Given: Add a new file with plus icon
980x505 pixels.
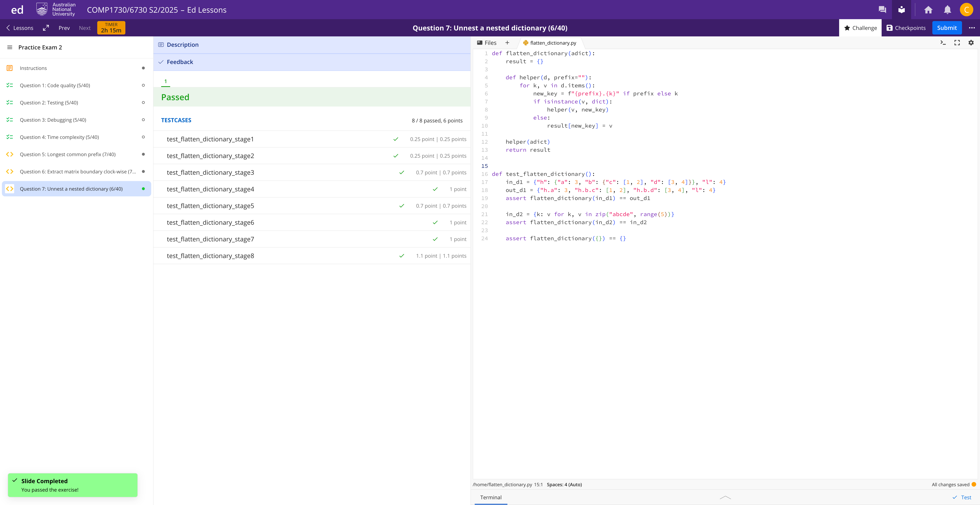Looking at the screenshot, I should 507,43.
